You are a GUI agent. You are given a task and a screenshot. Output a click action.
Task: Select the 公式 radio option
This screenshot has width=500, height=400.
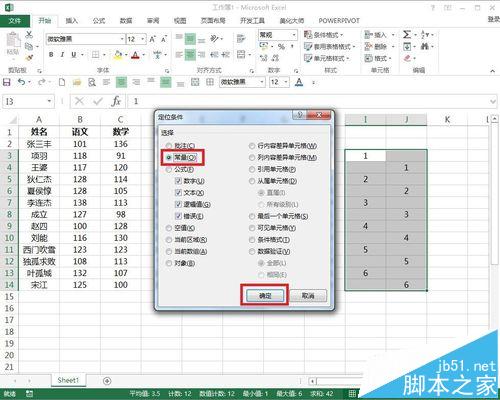180,169
